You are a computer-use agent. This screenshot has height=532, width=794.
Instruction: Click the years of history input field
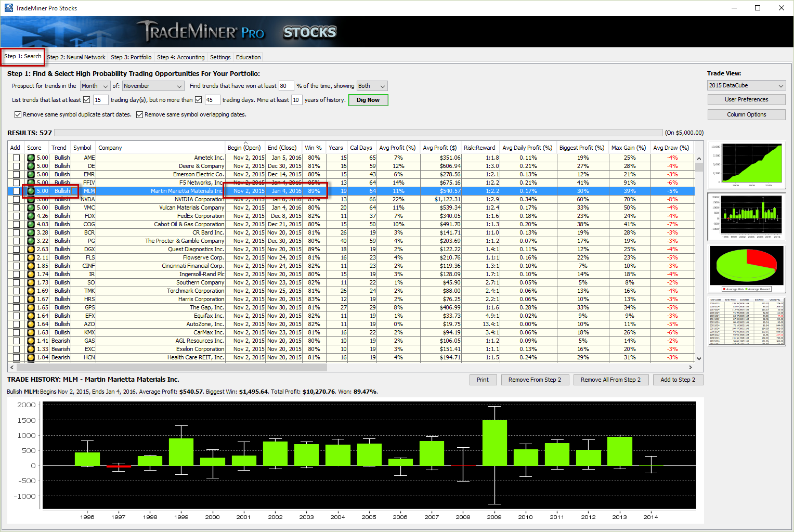click(296, 100)
